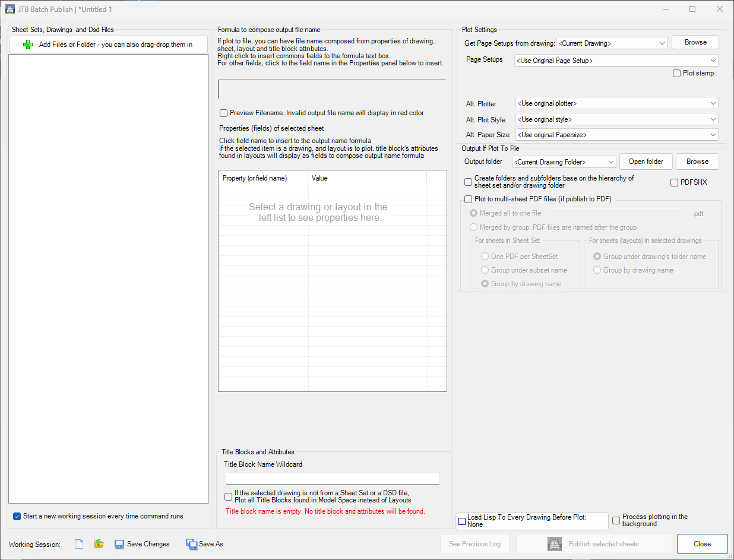Click the Property (or field name) column header
This screenshot has width=734, height=560.
[x=263, y=178]
